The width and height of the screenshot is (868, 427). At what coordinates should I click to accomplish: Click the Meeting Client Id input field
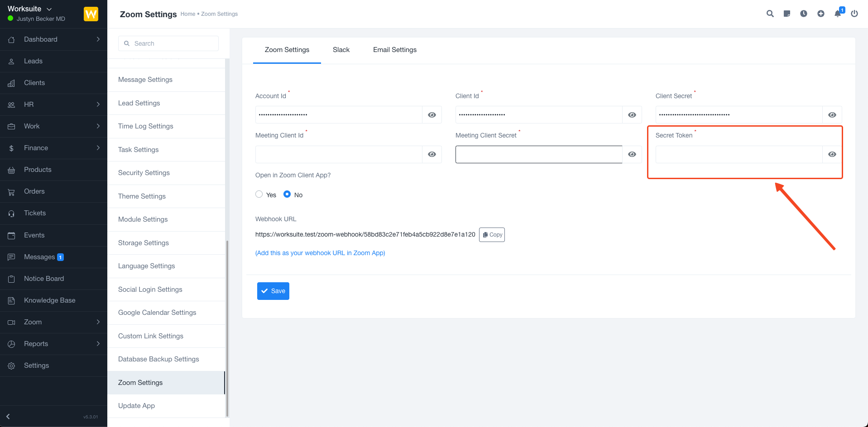(339, 154)
